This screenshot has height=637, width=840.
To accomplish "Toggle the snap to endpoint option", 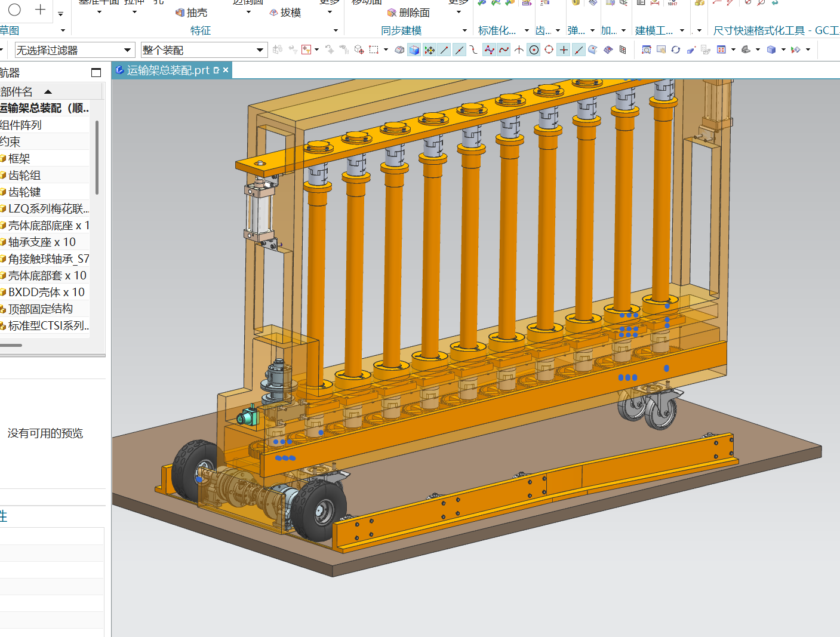I will 444,50.
